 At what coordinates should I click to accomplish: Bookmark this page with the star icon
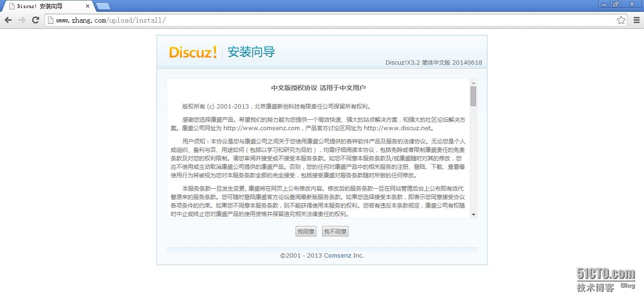coord(621,20)
